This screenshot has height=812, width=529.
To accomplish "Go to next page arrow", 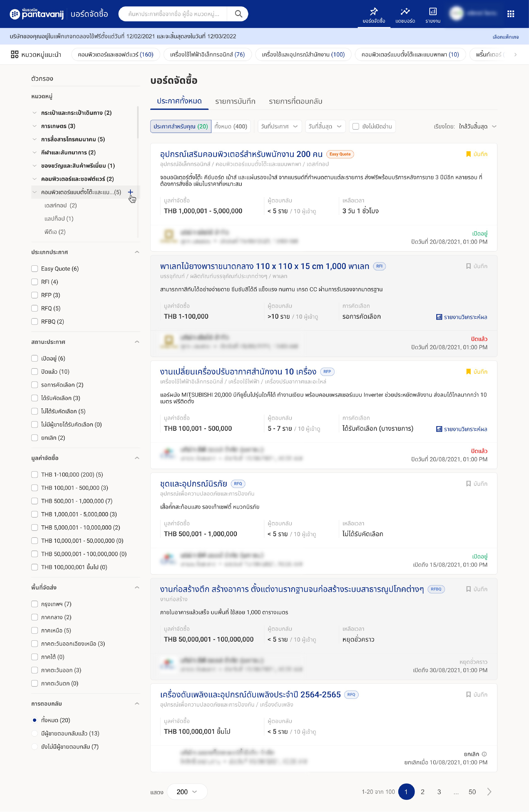I will 489,792.
